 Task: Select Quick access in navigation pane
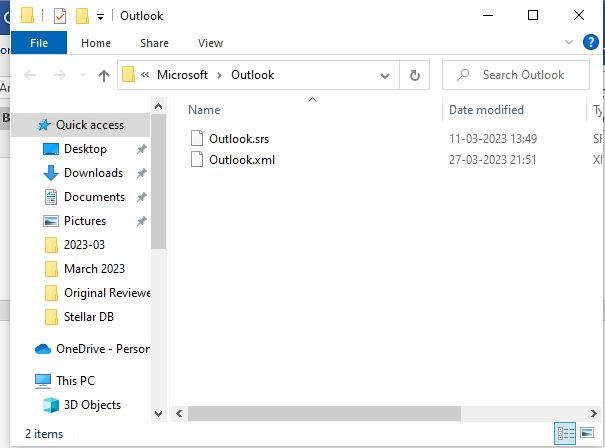click(x=81, y=125)
